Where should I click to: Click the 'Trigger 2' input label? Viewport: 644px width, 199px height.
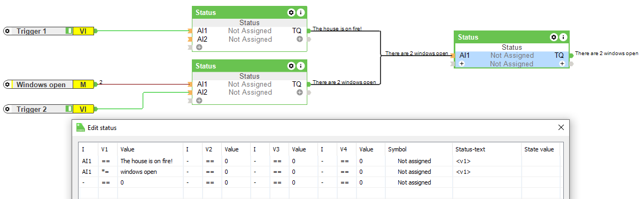pyautogui.click(x=31, y=109)
